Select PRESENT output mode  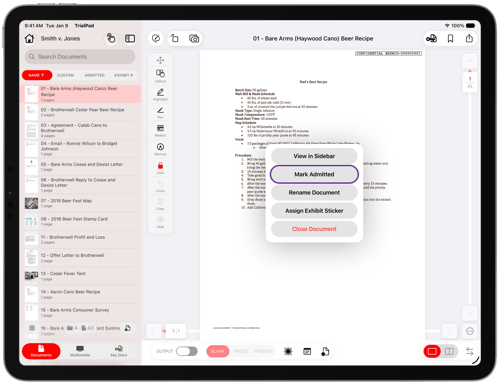tap(264, 351)
